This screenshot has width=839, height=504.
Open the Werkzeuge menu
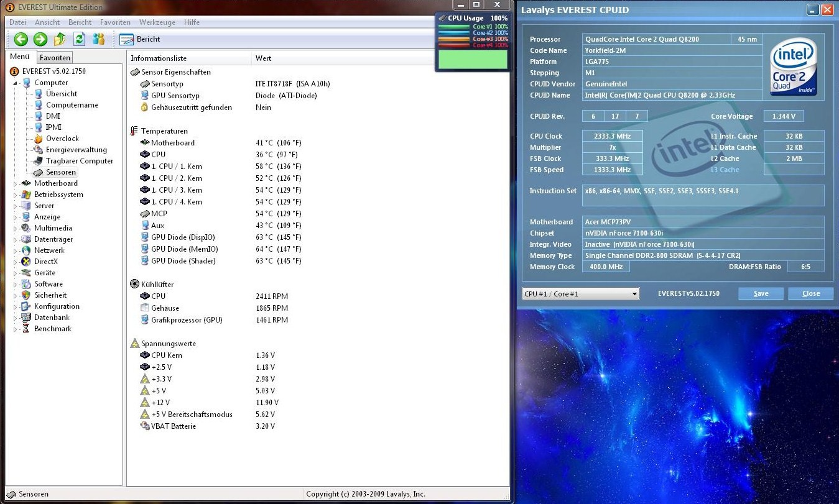(x=157, y=22)
